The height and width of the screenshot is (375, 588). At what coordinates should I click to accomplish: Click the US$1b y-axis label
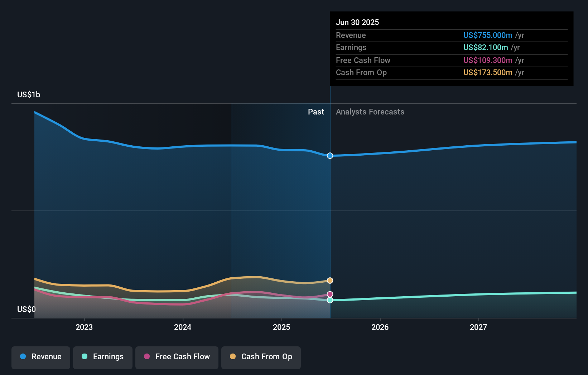click(x=29, y=94)
